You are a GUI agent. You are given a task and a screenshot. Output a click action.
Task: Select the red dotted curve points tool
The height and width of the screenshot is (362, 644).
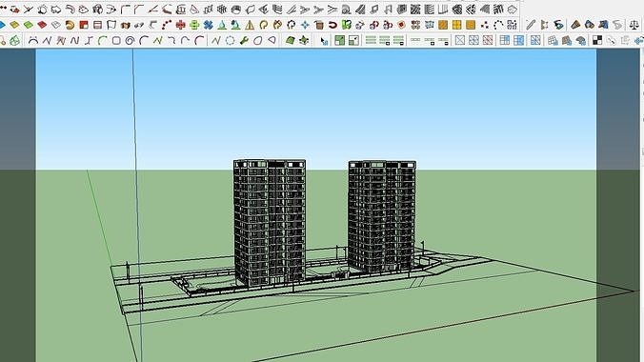167,25
